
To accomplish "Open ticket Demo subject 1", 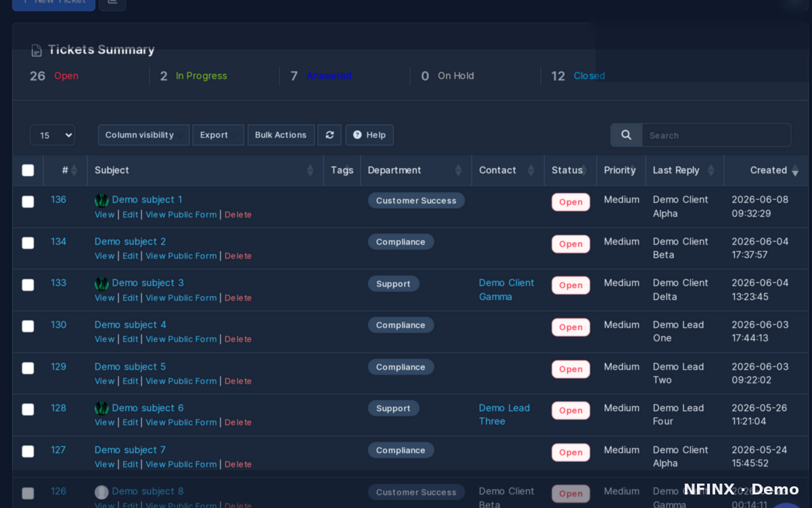I will tap(147, 200).
